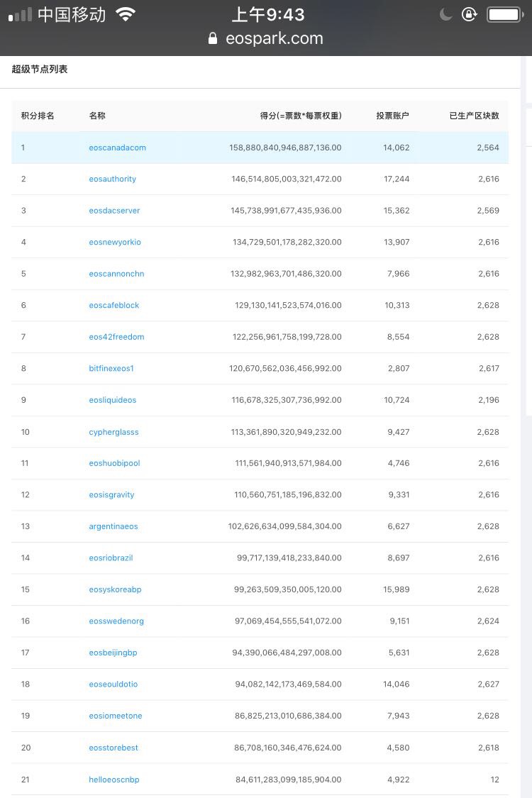Open eosbeijingbp node link
Screen dimensions: 532x798
[113, 653]
